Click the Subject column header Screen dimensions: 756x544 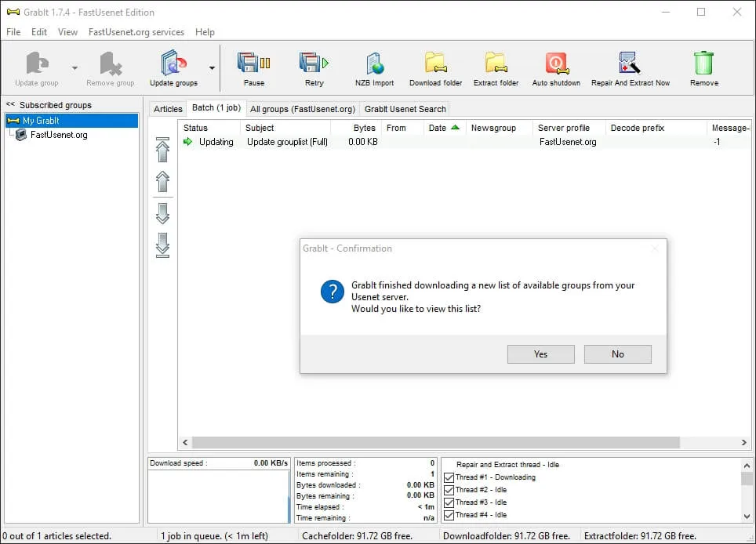[x=285, y=128]
